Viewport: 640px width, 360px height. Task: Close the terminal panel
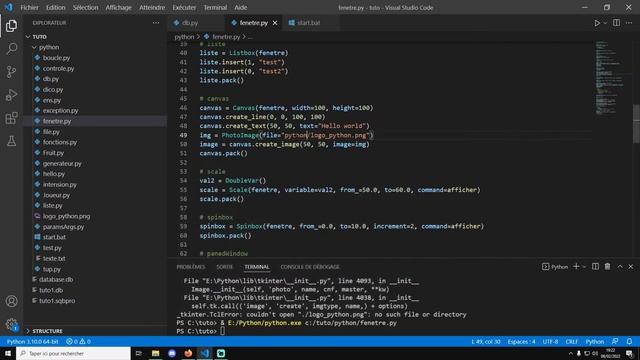[631, 267]
